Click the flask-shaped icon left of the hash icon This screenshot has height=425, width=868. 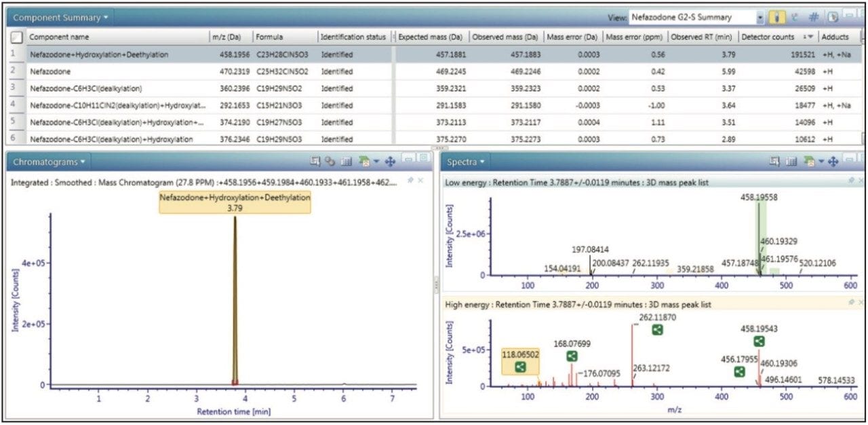click(795, 17)
